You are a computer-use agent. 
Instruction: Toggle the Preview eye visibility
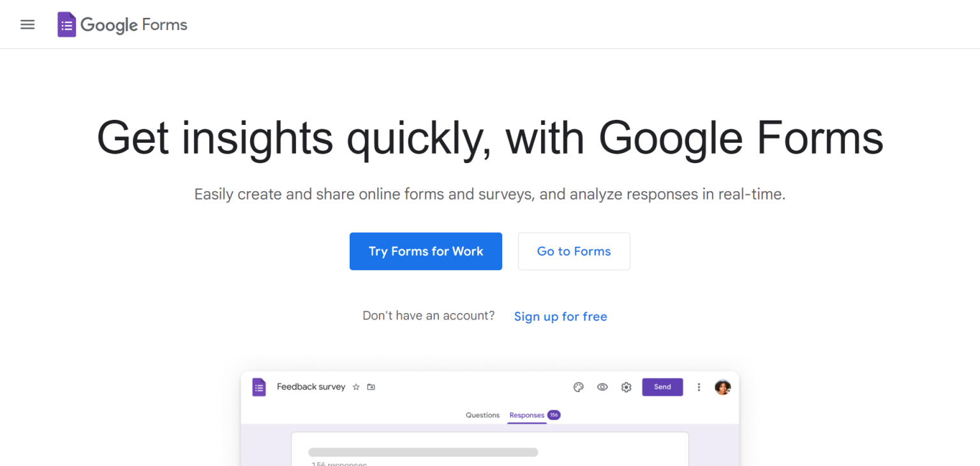[602, 387]
